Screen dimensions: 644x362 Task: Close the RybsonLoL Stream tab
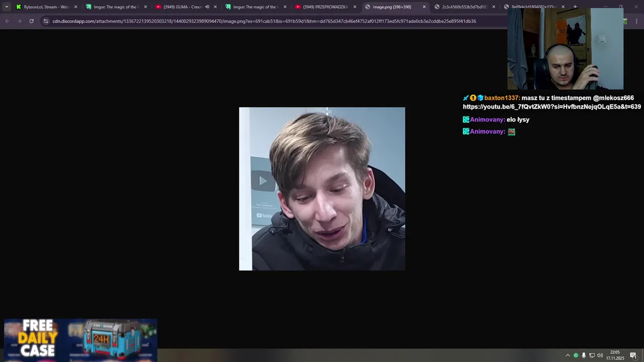coord(76,7)
